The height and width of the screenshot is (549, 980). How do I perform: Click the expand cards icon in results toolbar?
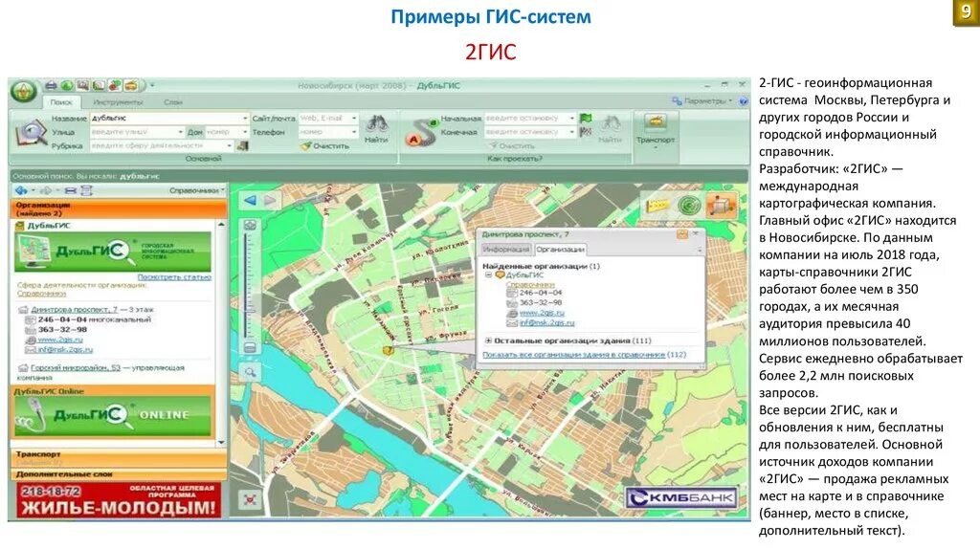point(86,190)
